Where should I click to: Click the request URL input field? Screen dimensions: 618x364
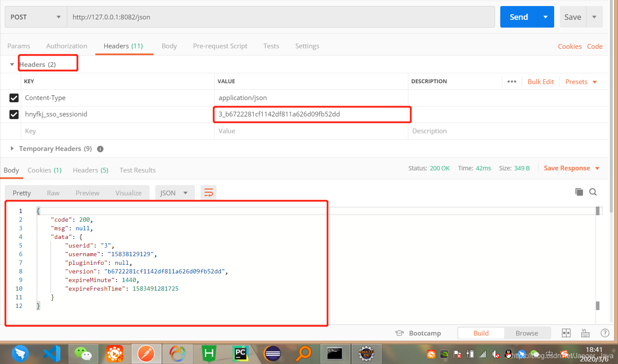(x=281, y=17)
